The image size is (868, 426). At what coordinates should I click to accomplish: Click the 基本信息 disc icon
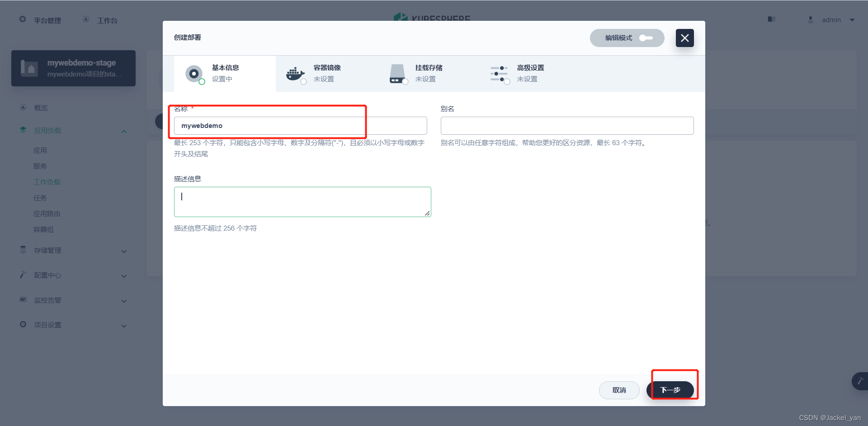(194, 73)
